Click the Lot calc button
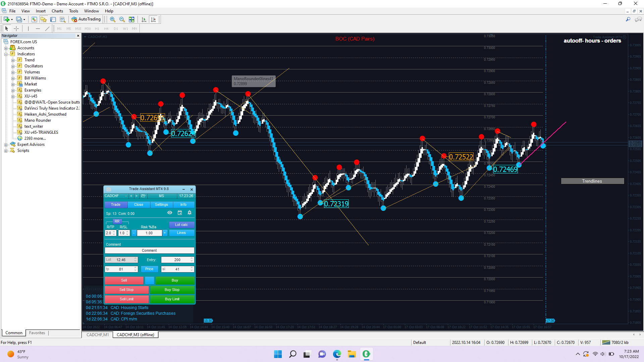Screen dimensions: 644x362 point(181,225)
